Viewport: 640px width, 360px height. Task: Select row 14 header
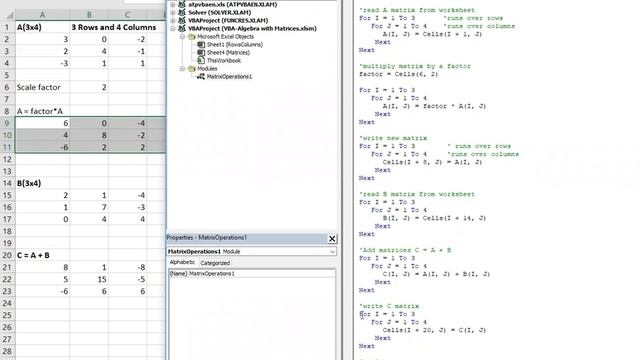[x=7, y=183]
